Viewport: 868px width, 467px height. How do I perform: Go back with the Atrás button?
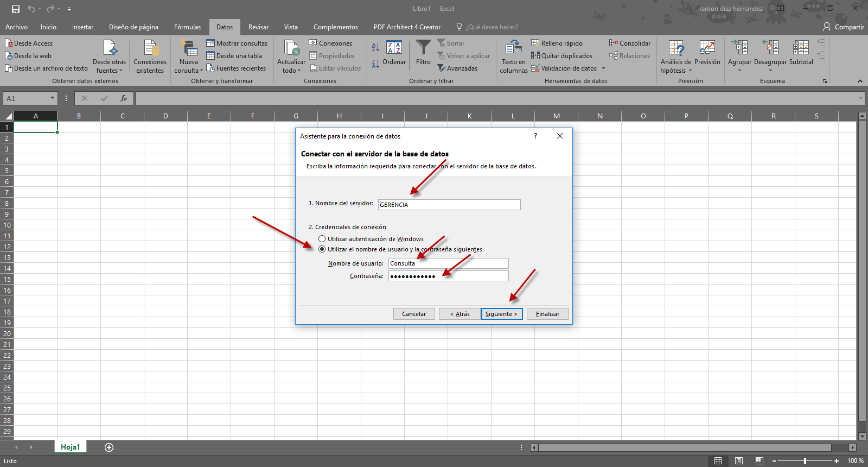pos(460,314)
